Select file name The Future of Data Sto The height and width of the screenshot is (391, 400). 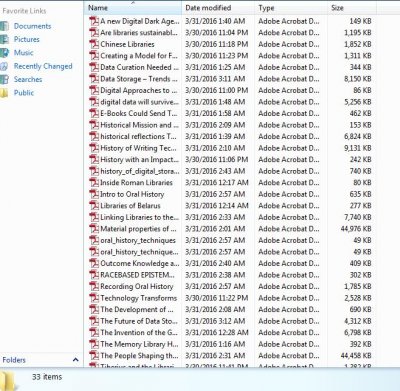pyautogui.click(x=139, y=321)
